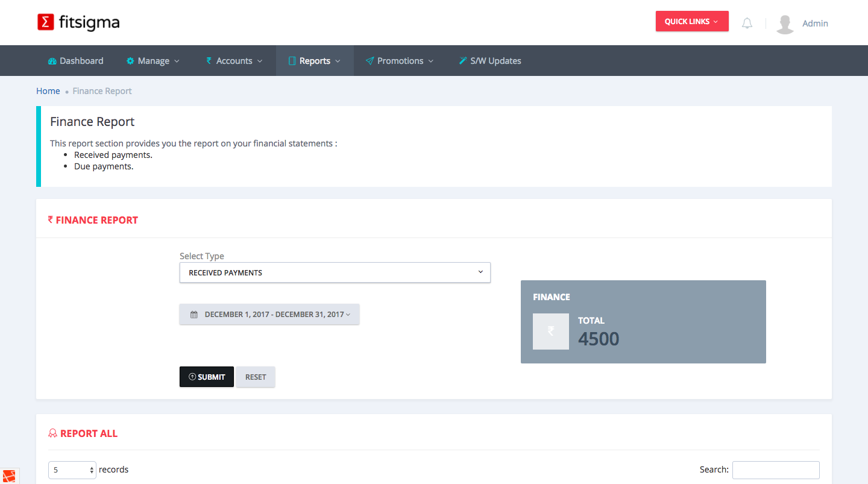Screen dimensions: 868x484
Task: Click the rupee icon in Finance card
Action: click(550, 332)
